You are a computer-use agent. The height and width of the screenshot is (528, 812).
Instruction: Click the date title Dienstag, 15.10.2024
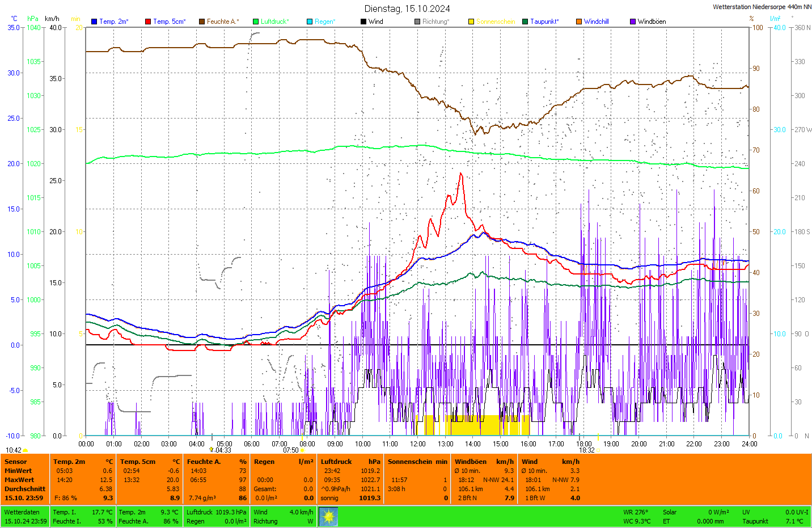[x=407, y=9]
